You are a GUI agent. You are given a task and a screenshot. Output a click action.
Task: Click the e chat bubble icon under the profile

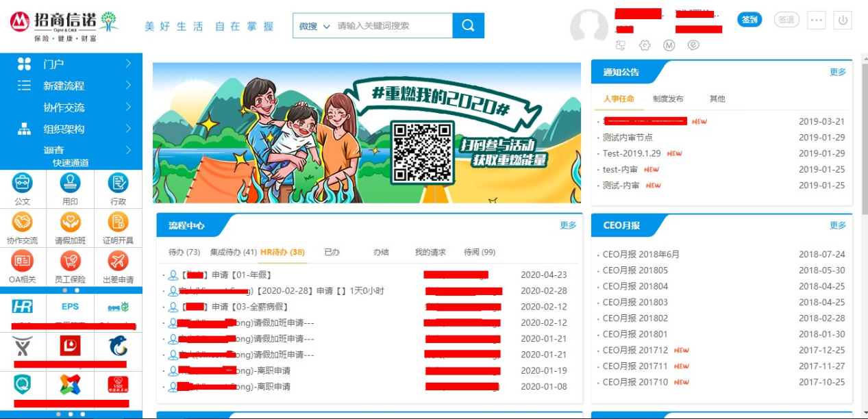coord(693,45)
